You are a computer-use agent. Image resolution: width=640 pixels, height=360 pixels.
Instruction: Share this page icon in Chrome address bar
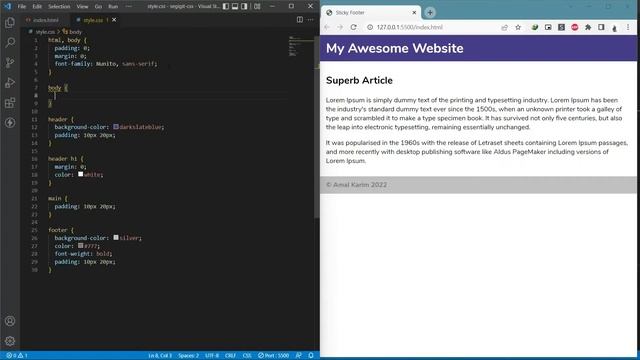[504, 27]
